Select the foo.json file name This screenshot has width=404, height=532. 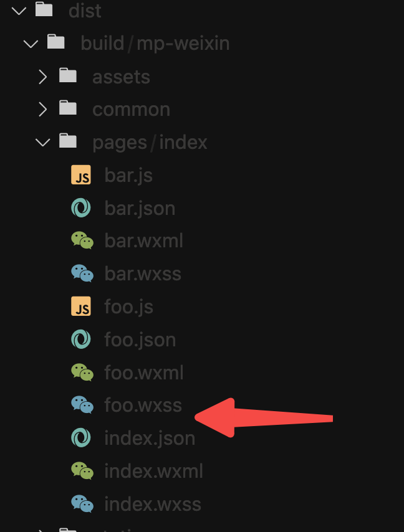coord(140,340)
